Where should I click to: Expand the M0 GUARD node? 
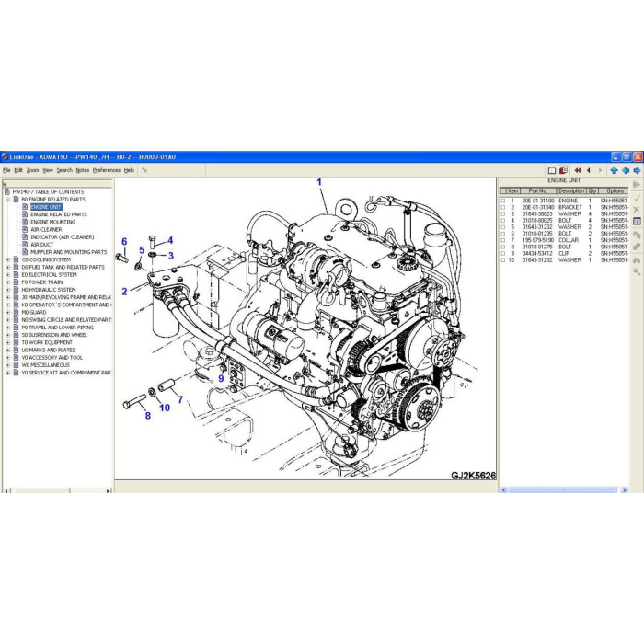[x=7, y=312]
